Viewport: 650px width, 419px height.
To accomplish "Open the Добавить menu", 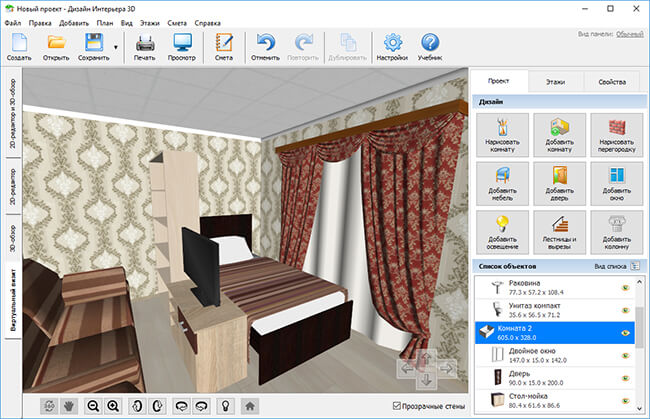I will (74, 23).
